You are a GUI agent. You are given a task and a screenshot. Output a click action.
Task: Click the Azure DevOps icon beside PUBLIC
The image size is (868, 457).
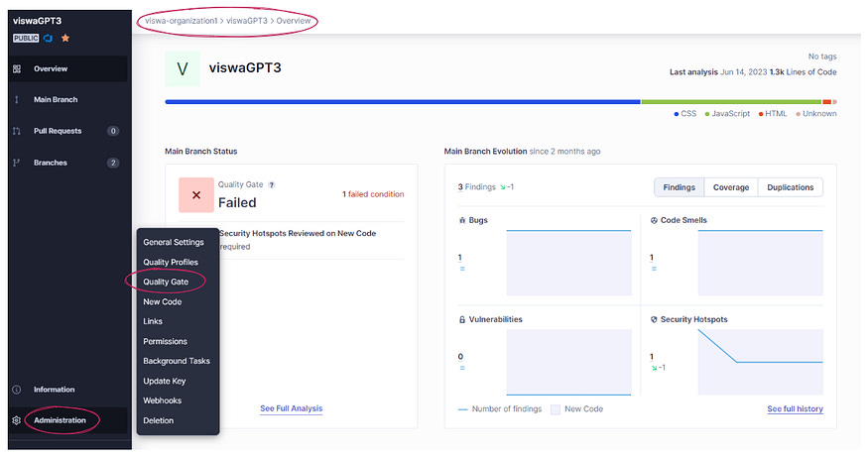[49, 39]
